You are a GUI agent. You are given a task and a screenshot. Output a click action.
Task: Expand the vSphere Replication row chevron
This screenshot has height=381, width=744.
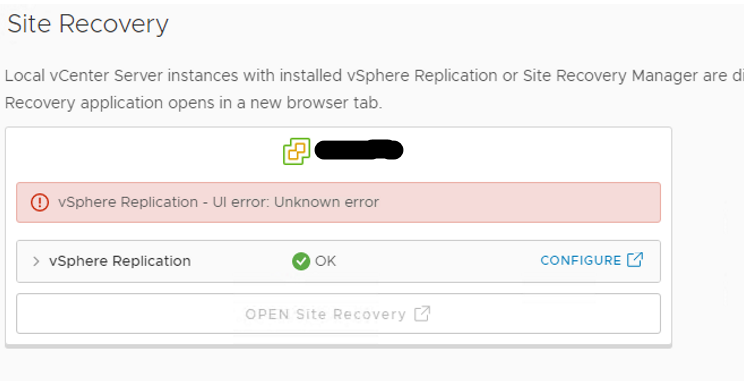coord(36,261)
